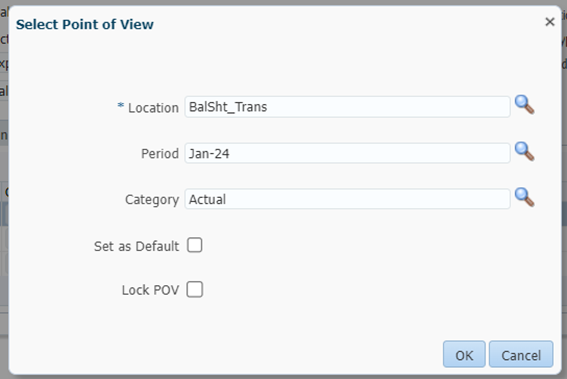The height and width of the screenshot is (379, 567).
Task: Click into the Location input field
Action: pyautogui.click(x=347, y=107)
